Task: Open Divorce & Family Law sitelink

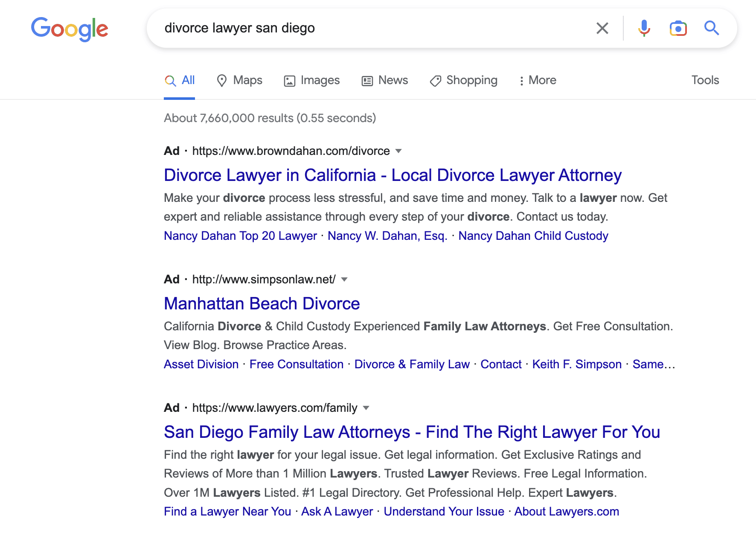Action: (x=412, y=364)
